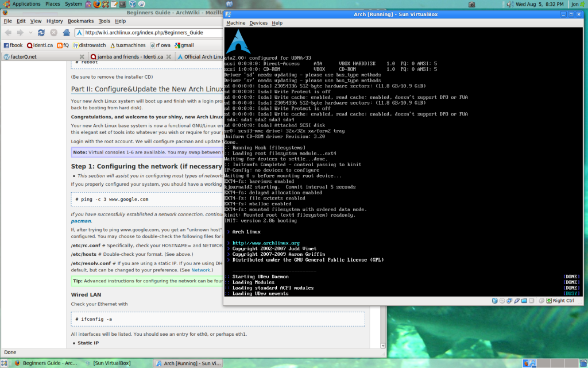Click the page scrollbar down arrow
Screen dimensions: 588x368
(383, 346)
